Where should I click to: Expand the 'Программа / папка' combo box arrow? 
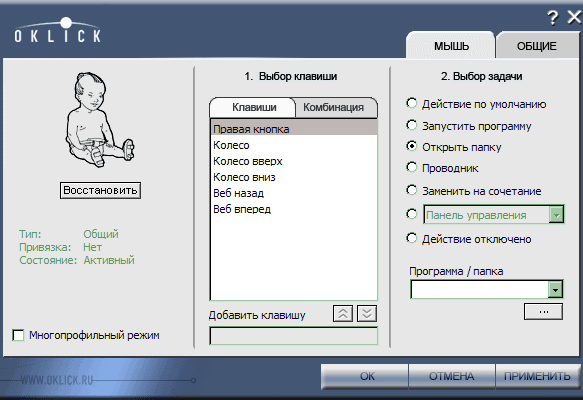[x=555, y=289]
